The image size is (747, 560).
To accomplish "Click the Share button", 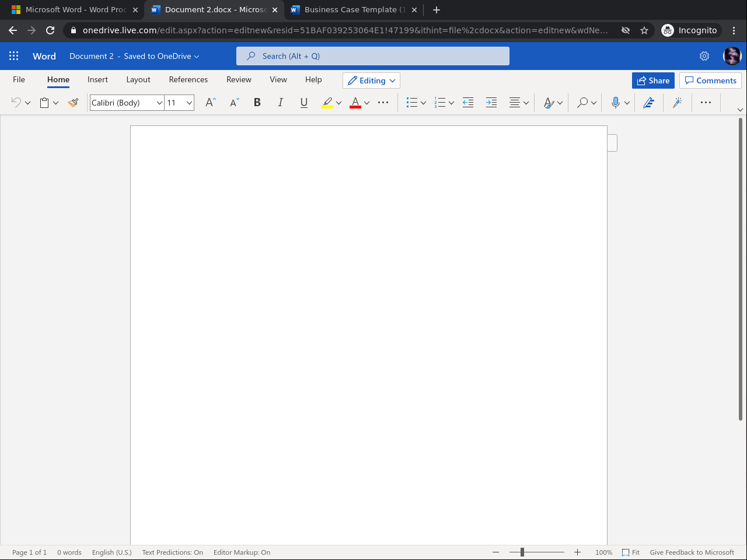I will 653,80.
